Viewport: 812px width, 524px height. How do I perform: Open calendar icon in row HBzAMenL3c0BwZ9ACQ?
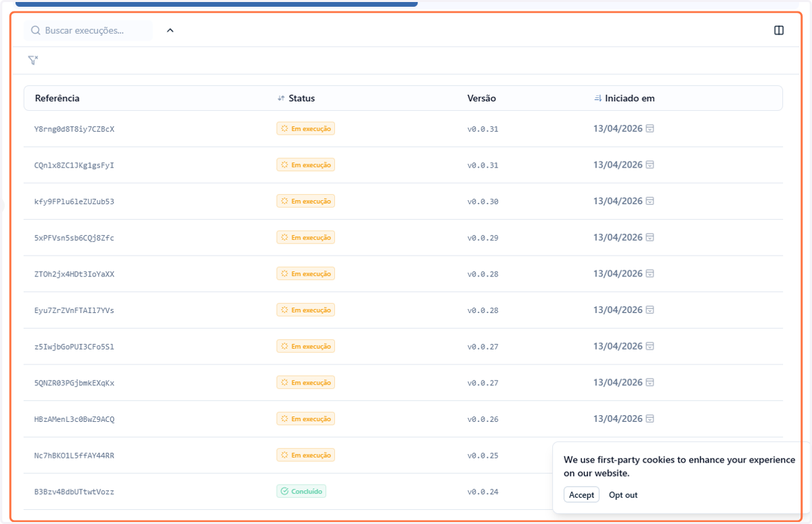650,419
